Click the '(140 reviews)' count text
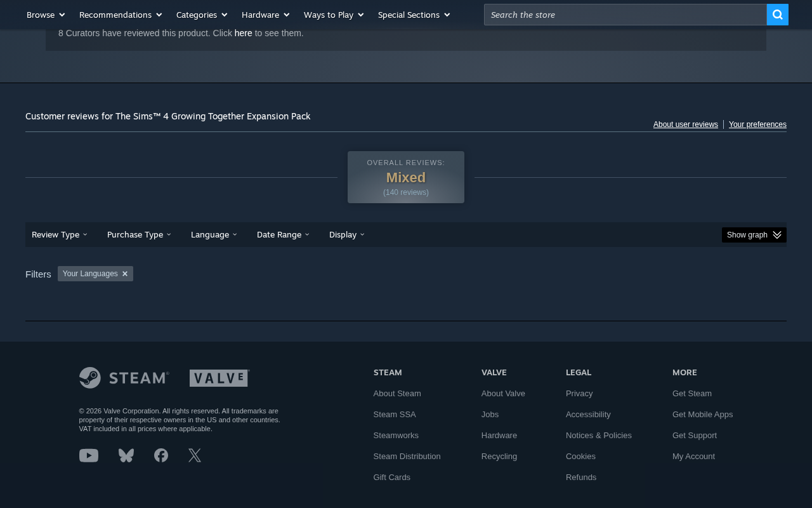 click(x=406, y=192)
